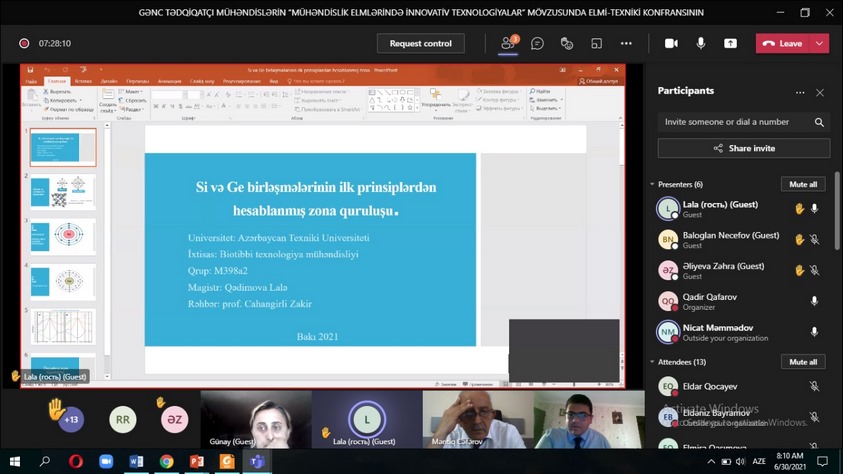Click the Show participants icon
Viewport: 843px width, 474px height.
coord(509,44)
